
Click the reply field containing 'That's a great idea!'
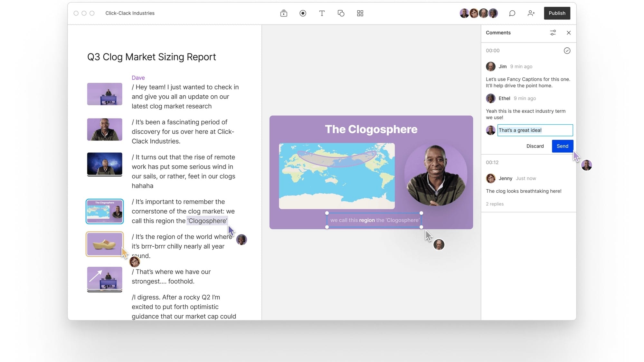click(535, 130)
